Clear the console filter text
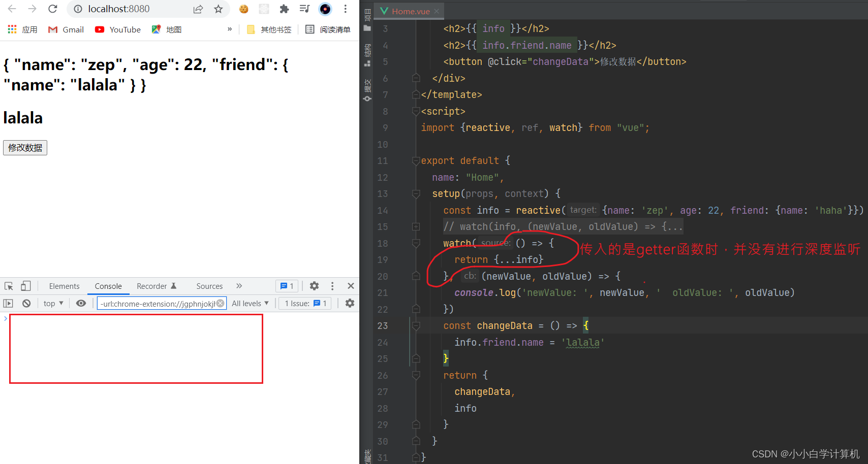The height and width of the screenshot is (464, 868). pos(221,303)
